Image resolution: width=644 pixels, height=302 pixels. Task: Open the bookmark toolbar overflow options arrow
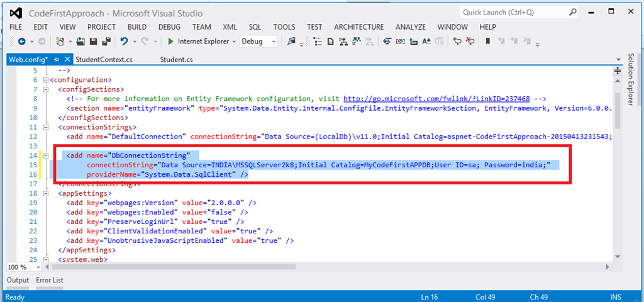537,45
